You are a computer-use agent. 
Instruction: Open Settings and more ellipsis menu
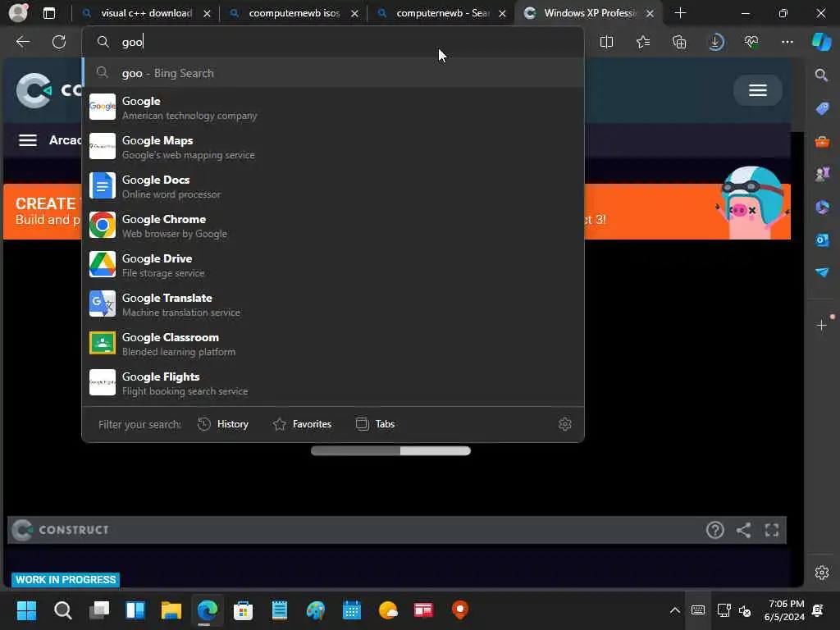(787, 42)
